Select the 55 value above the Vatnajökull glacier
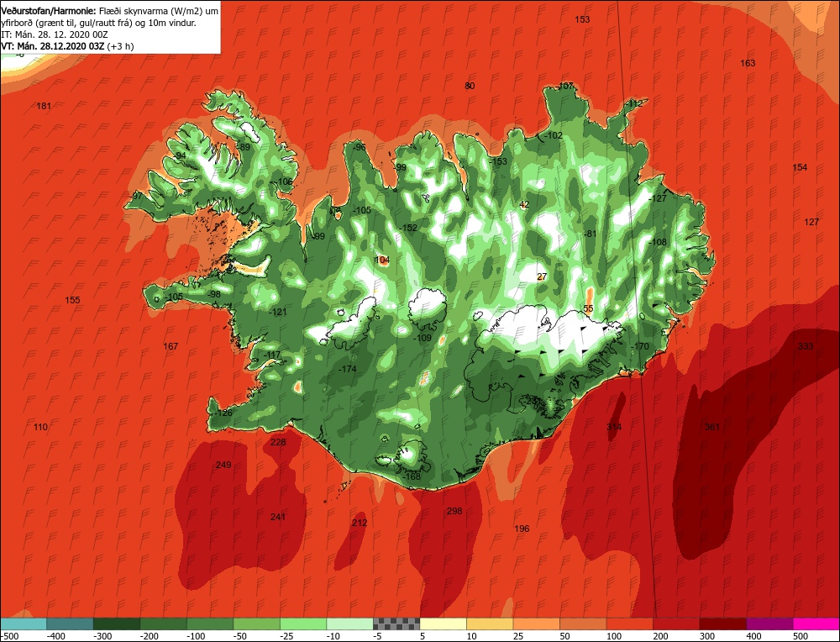The image size is (840, 642). coord(588,308)
